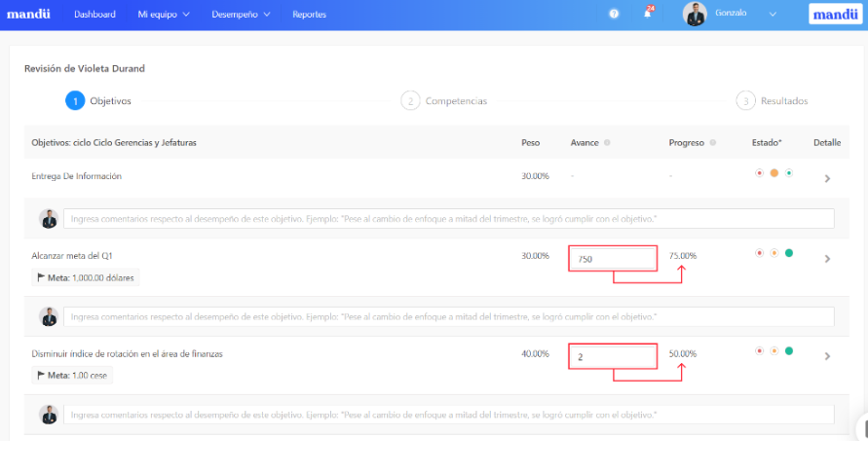This screenshot has width=868, height=474.
Task: Select orange status for Disminuir índice de rotación
Action: click(774, 351)
